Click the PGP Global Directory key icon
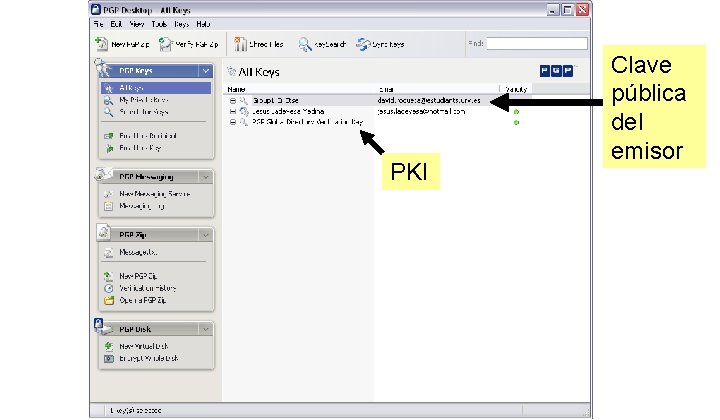 pyautogui.click(x=244, y=122)
